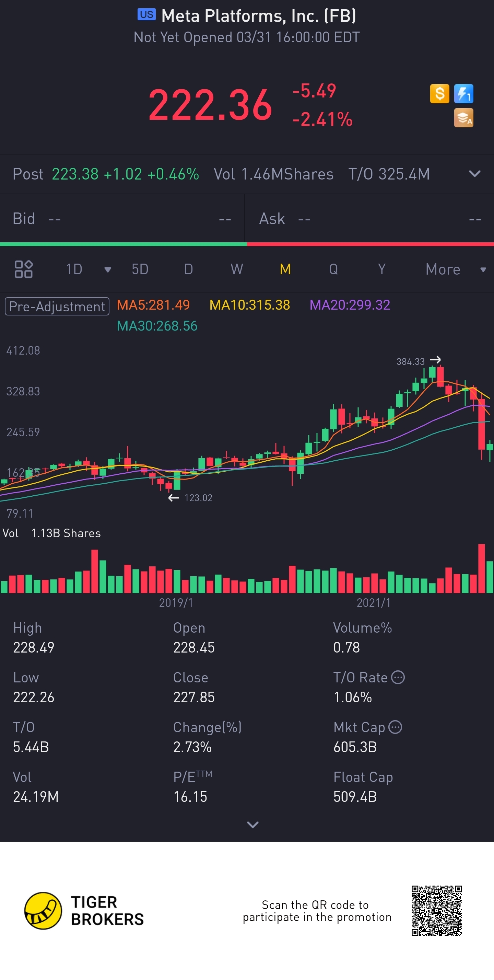Tap the -2.41% change percentage
The image size is (494, 980).
322,119
